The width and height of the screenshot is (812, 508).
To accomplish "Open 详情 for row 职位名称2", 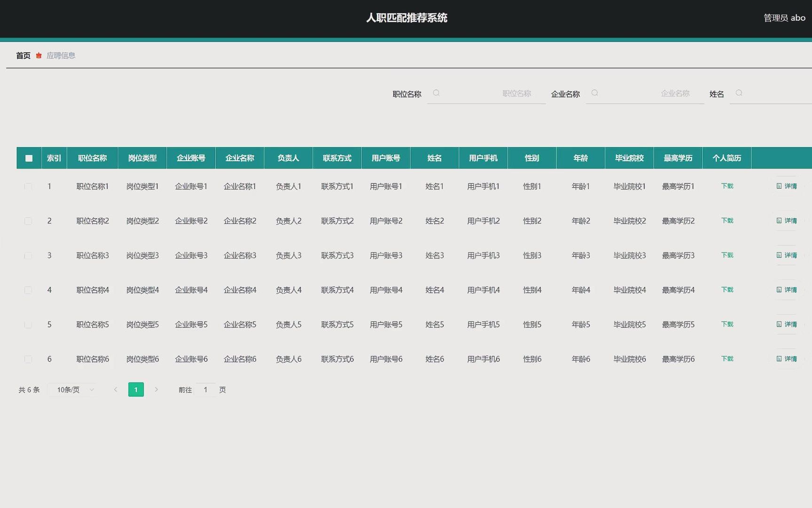I will point(787,221).
